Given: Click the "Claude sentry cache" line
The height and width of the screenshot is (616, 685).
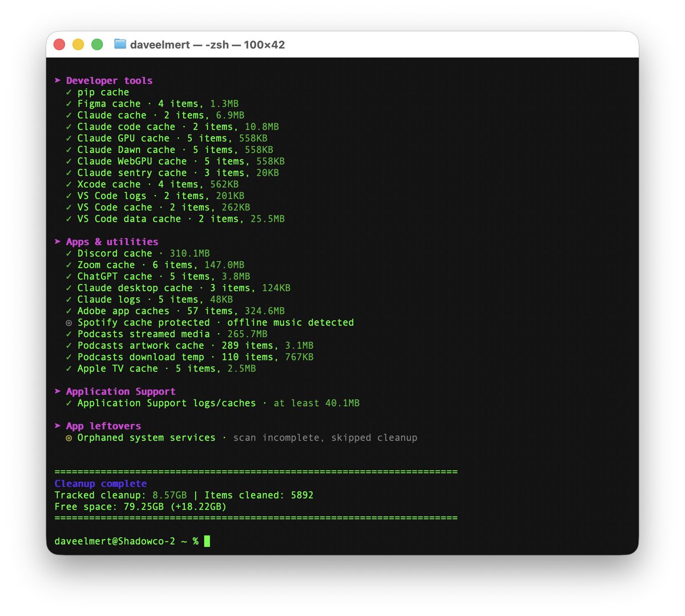Looking at the screenshot, I should tap(172, 173).
